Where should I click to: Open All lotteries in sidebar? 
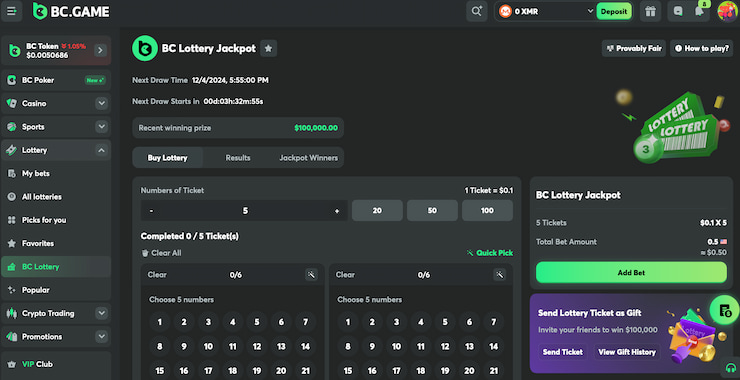coord(56,197)
